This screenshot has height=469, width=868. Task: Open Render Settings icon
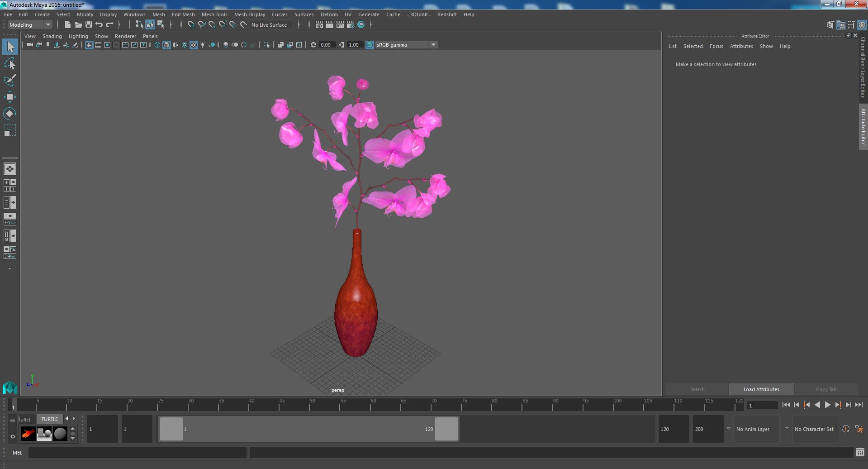tap(350, 24)
